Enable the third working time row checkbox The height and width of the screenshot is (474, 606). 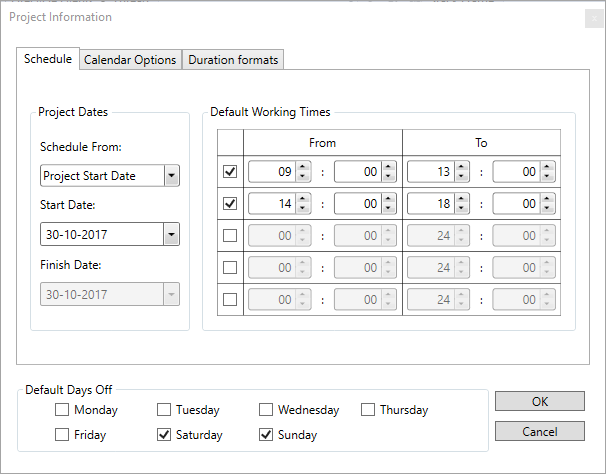(230, 236)
